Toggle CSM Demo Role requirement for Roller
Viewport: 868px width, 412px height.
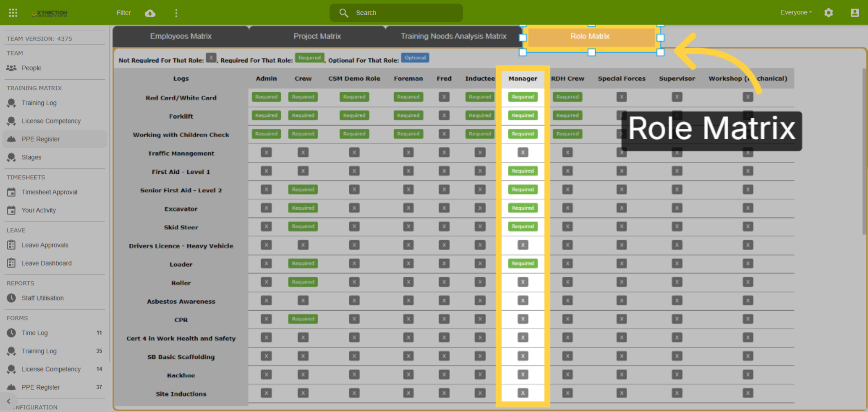pos(354,282)
